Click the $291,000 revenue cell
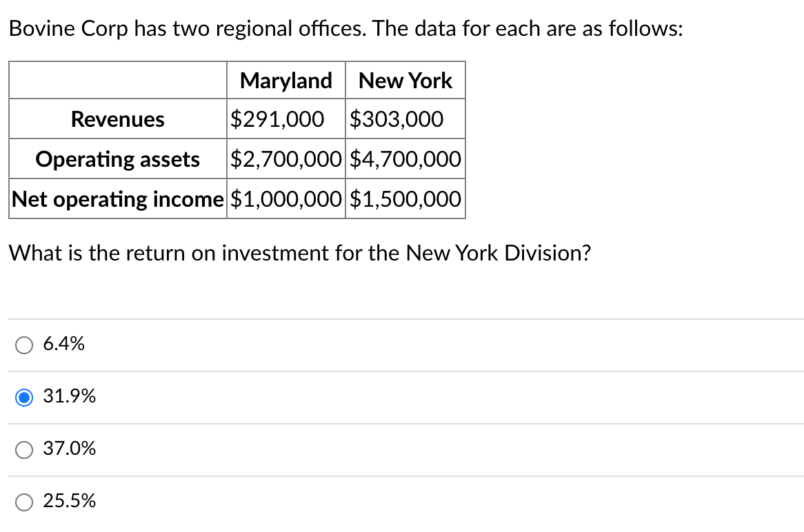Viewport: 804px width, 532px height. pos(277,119)
